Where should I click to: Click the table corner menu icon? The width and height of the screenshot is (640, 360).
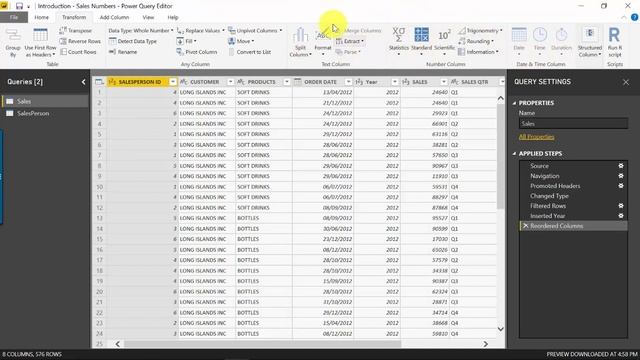pos(99,82)
